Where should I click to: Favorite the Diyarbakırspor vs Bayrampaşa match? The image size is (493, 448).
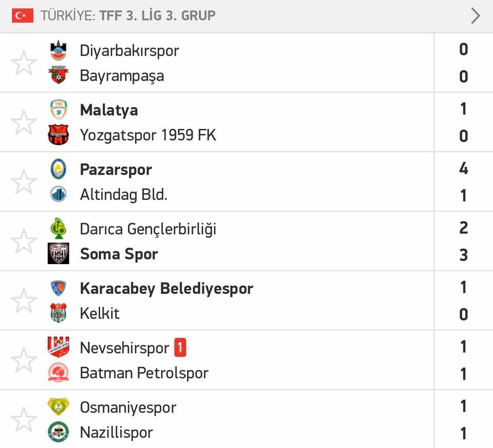coord(24,63)
